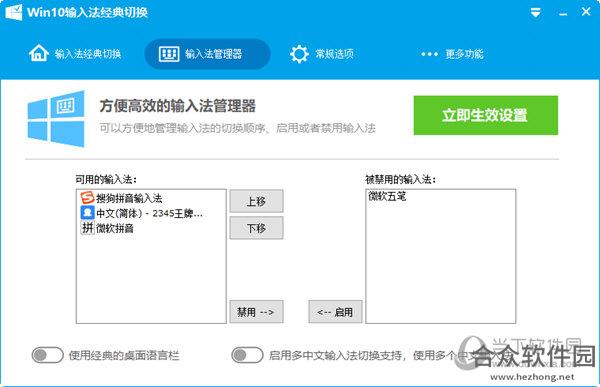Click the 下移 move down button
This screenshot has height=387, width=600.
(256, 228)
